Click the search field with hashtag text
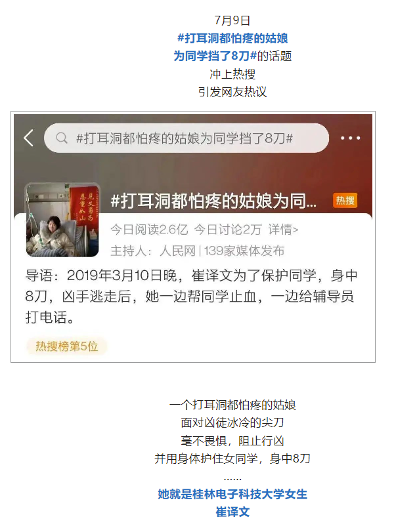This screenshot has height=532, width=417. (187, 138)
